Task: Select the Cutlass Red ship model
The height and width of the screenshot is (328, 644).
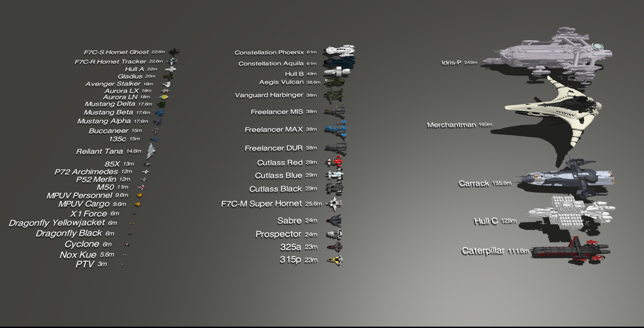Action: point(334,163)
